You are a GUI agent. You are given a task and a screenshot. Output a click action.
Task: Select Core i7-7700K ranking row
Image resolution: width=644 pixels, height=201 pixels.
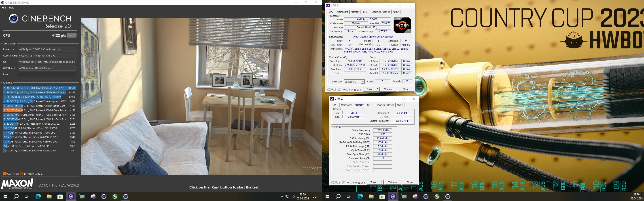coord(40,133)
